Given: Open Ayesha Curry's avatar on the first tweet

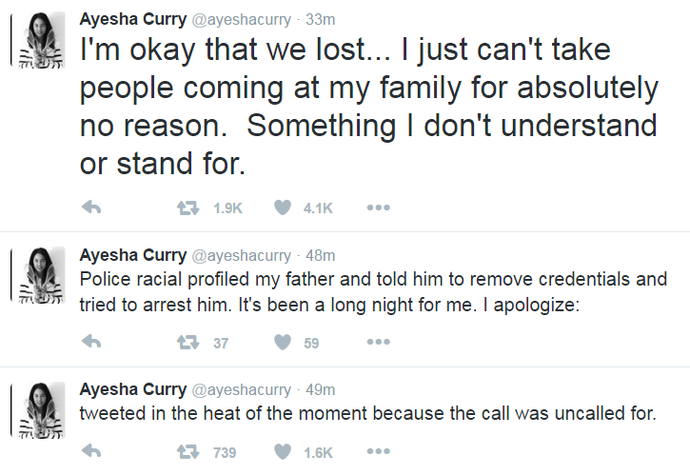Looking at the screenshot, I should tap(42, 40).
